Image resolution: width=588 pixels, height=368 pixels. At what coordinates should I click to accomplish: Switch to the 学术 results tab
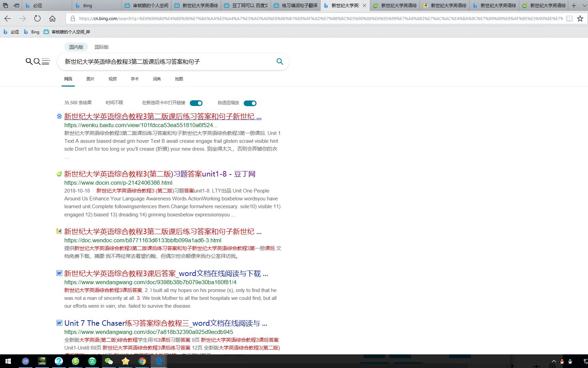pyautogui.click(x=134, y=79)
